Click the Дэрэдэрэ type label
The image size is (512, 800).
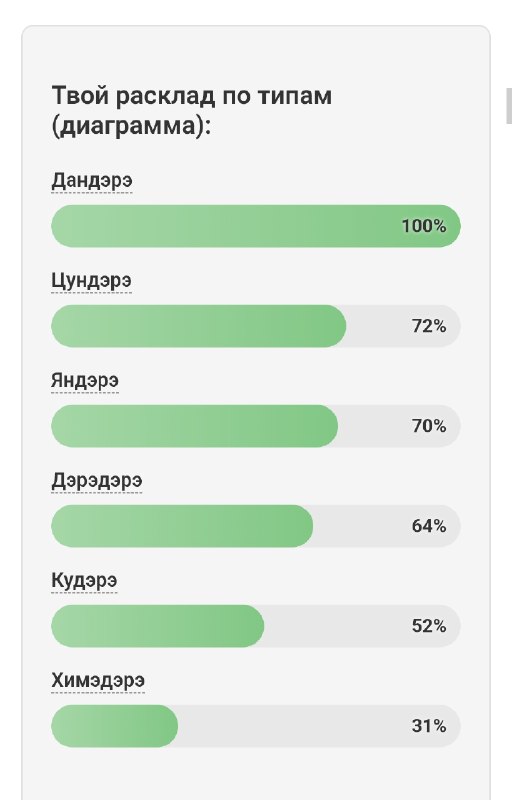pyautogui.click(x=96, y=481)
